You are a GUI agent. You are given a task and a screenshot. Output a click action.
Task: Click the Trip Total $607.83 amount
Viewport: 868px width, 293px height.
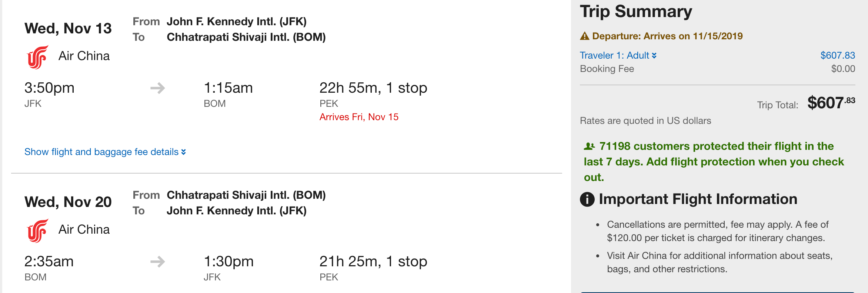click(831, 103)
